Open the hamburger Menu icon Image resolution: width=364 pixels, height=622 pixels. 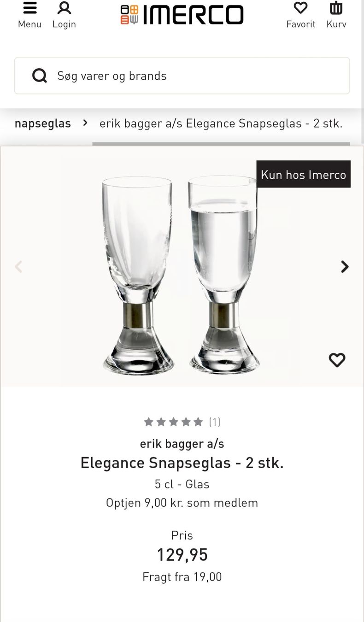click(x=29, y=8)
